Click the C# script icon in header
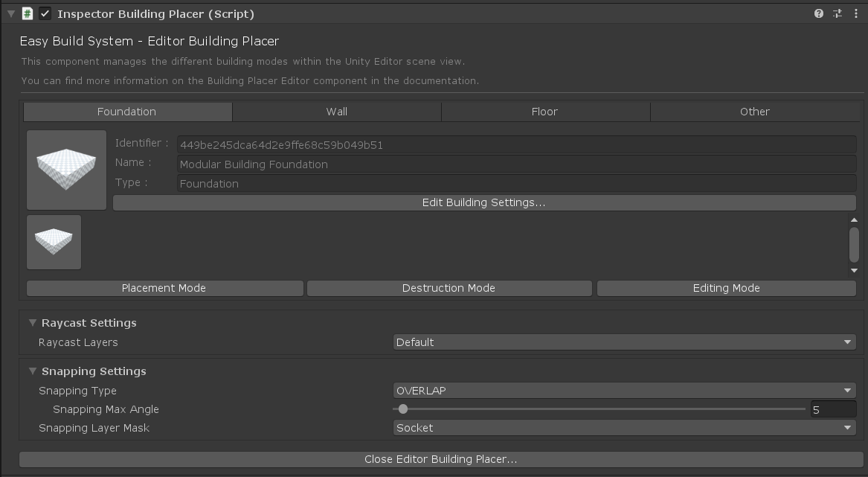 [28, 13]
